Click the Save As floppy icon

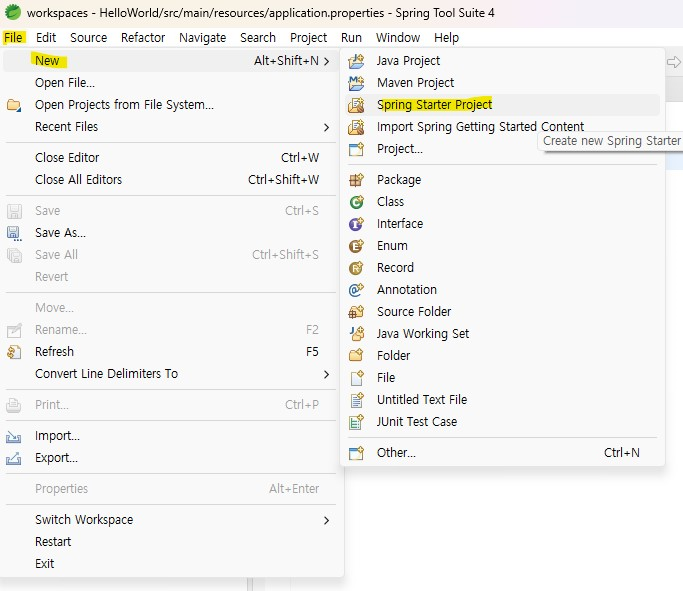tap(14, 233)
